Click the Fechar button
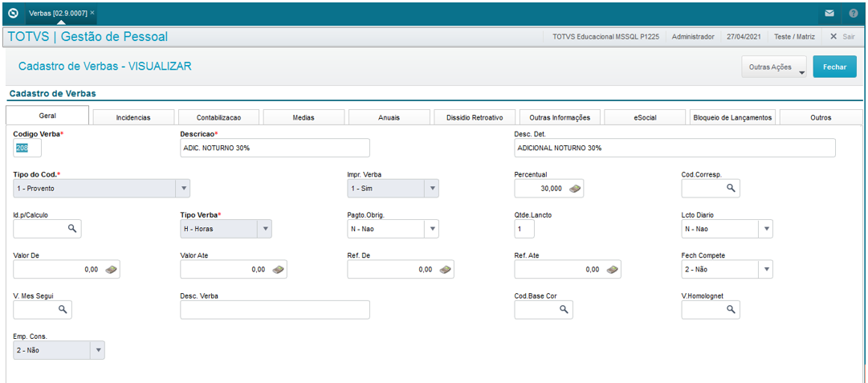 (835, 67)
